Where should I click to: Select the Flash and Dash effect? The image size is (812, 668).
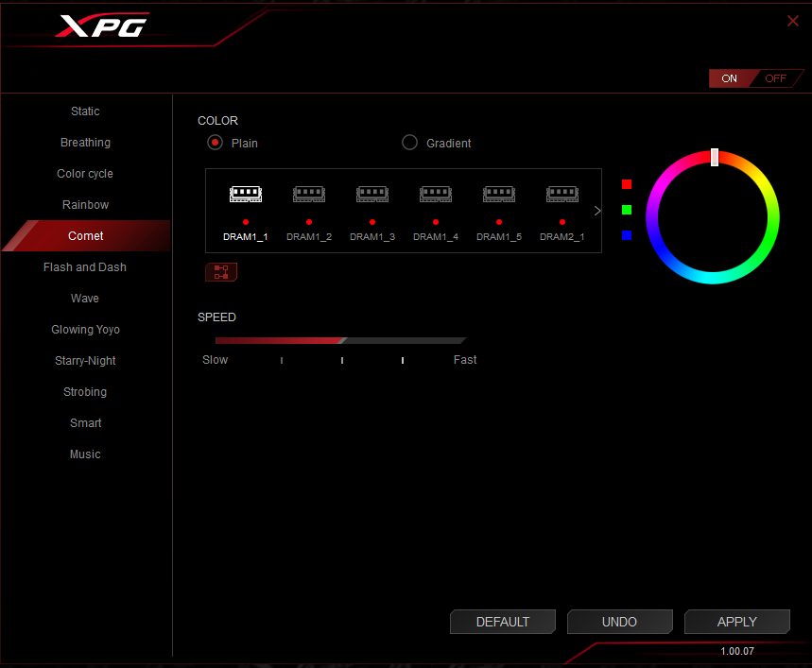pyautogui.click(x=85, y=267)
